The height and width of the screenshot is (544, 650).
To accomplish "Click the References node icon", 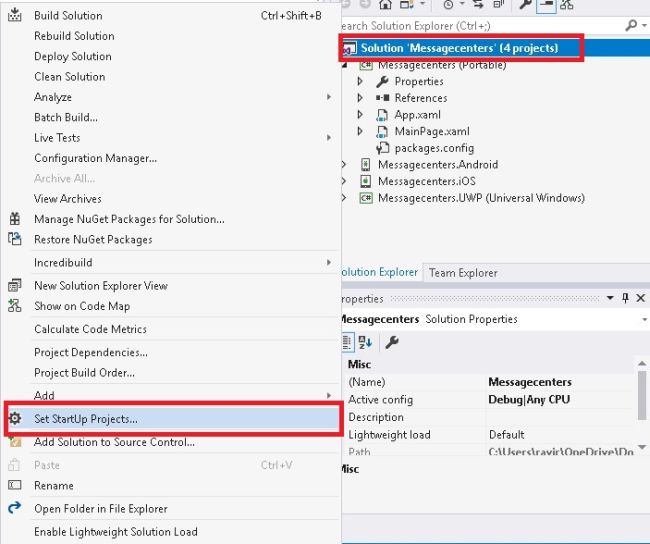I will pos(382,98).
